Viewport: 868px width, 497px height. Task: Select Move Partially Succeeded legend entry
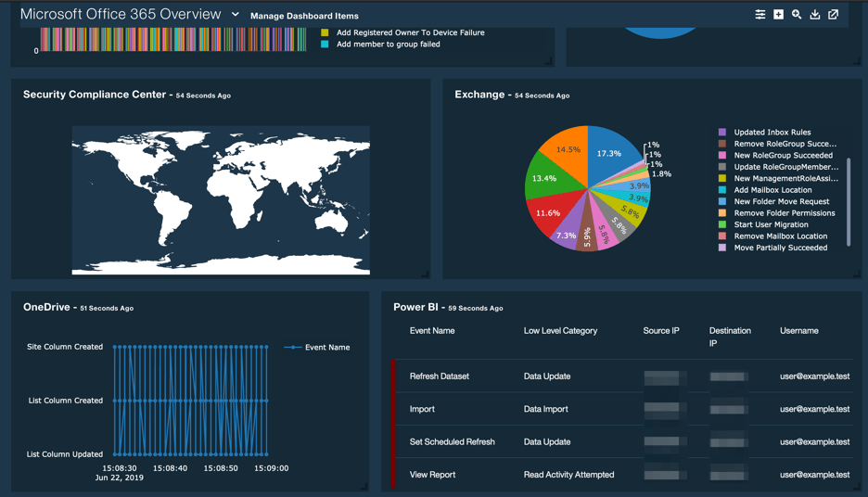tap(781, 248)
